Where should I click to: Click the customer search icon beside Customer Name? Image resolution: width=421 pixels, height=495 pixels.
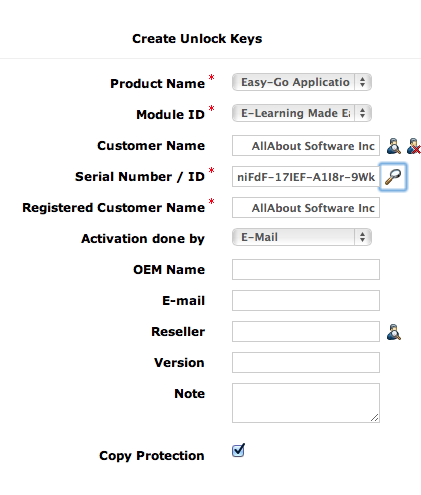tap(394, 146)
